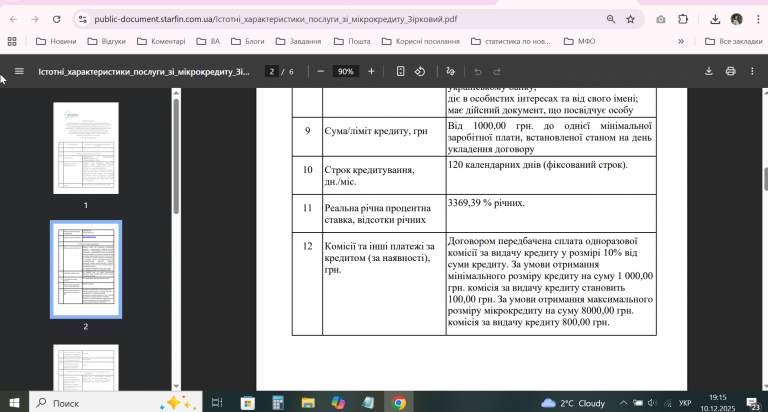
Task: Click the document vertical scrollbar thumb
Action: (765, 179)
